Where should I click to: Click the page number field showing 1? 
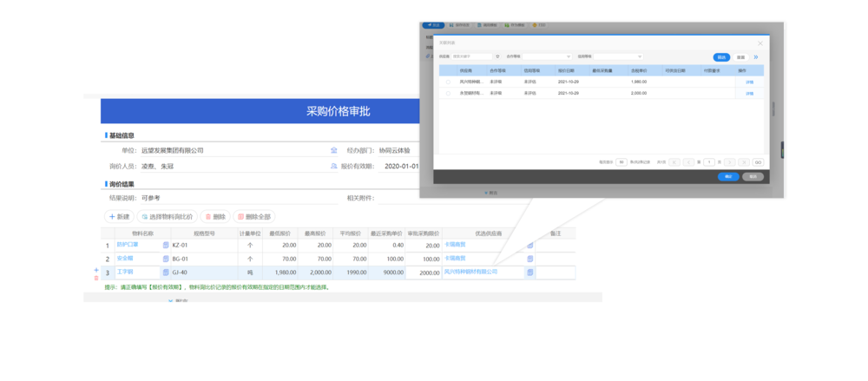pos(708,162)
